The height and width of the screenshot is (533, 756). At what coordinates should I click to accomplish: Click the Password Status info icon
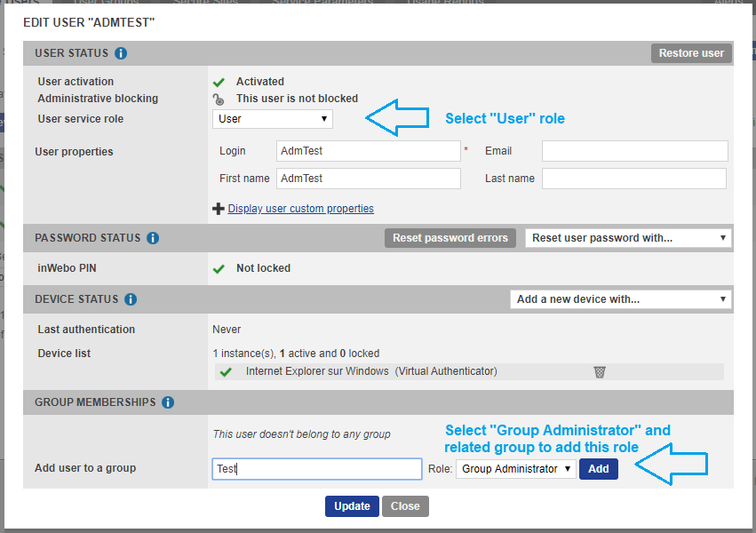(153, 238)
